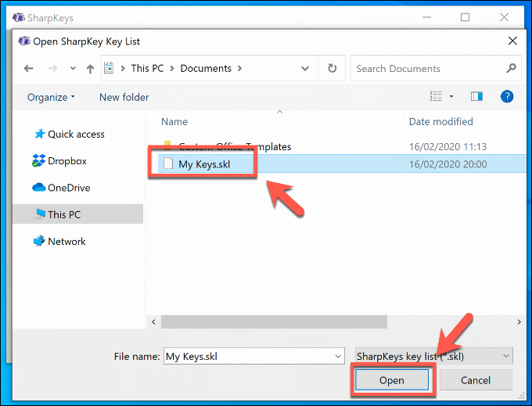Select Quick access in navigation pane
This screenshot has width=532, height=406.
point(76,135)
